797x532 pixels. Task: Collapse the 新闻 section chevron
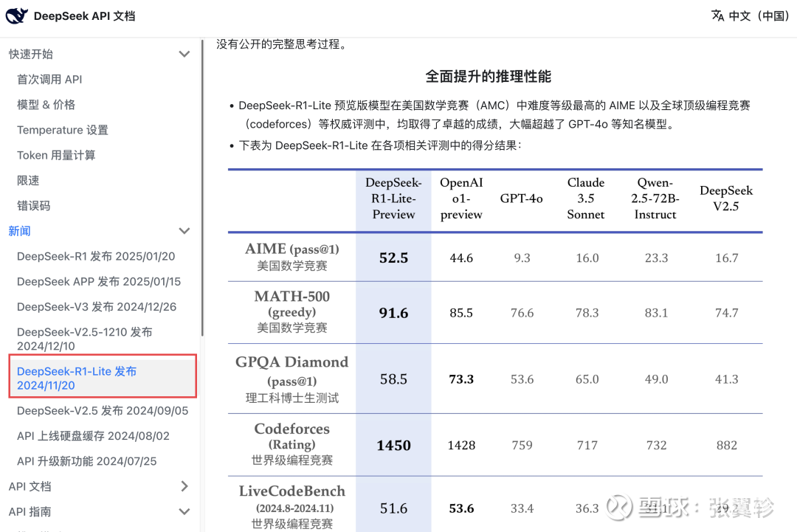tap(184, 231)
